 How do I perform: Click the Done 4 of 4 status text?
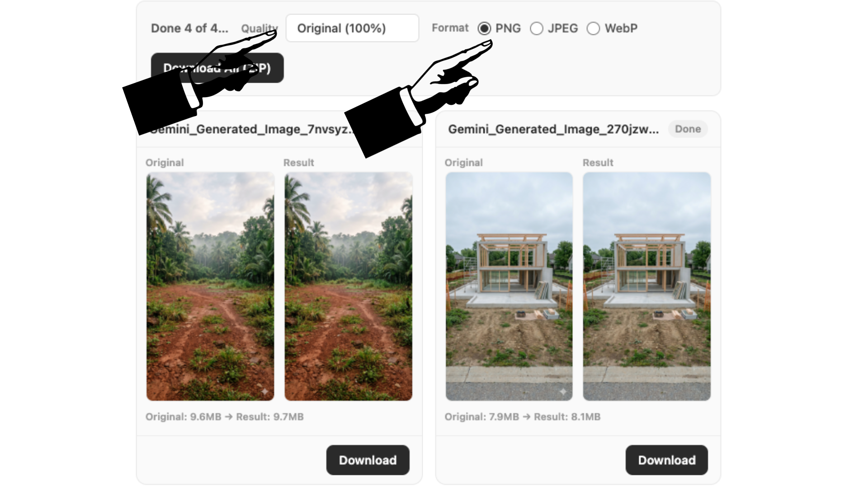tap(189, 28)
